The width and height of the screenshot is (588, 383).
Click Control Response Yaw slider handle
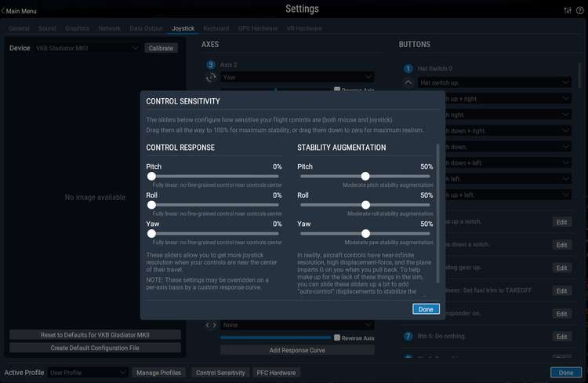[x=151, y=234]
